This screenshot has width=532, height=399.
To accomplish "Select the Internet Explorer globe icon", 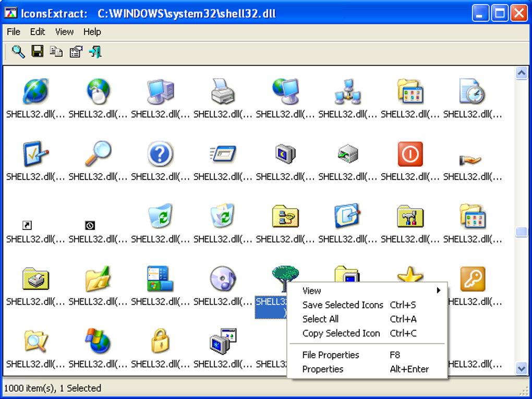I will [x=35, y=91].
